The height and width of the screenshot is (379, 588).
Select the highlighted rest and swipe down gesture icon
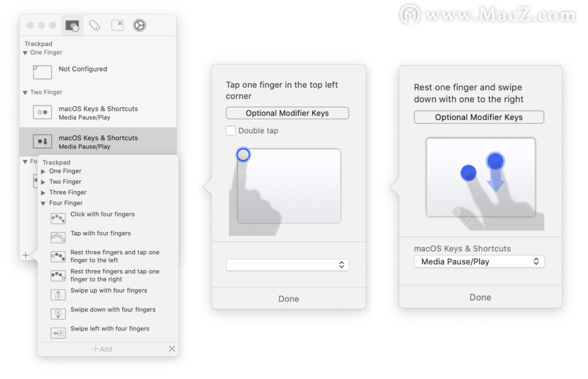43,141
